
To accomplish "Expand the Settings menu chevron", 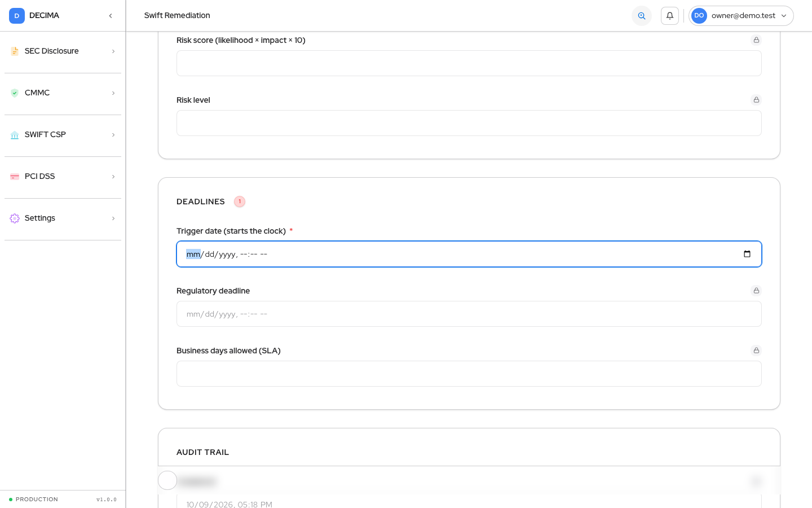I will click(113, 218).
